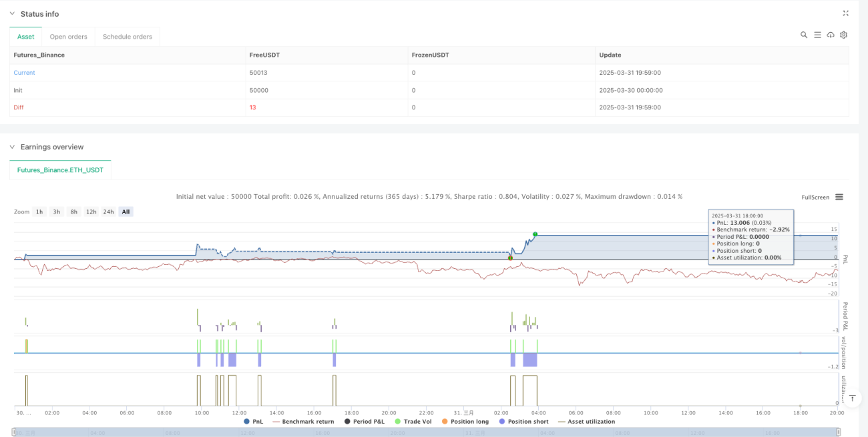Open the chart hamburger menu beside FullScreen

pos(839,197)
